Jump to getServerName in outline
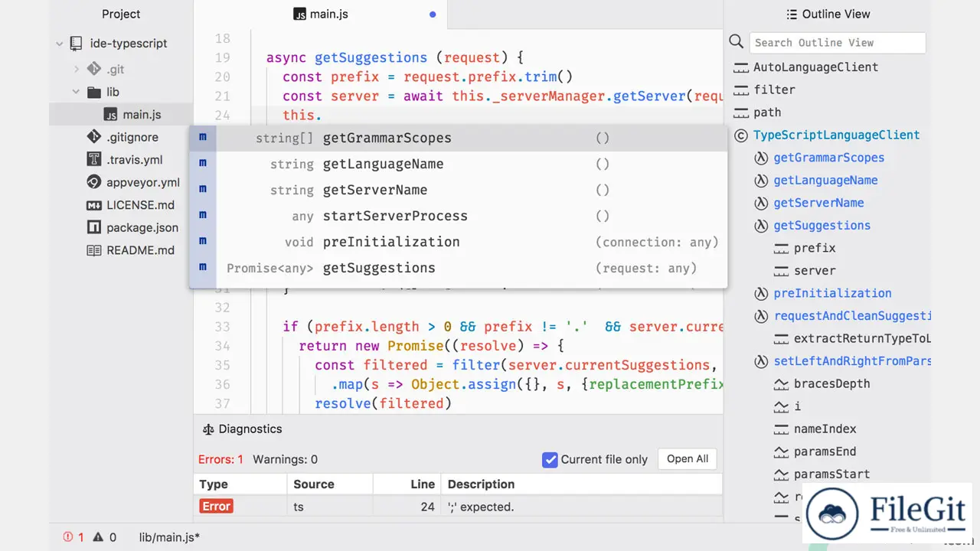This screenshot has width=980, height=551. click(818, 203)
